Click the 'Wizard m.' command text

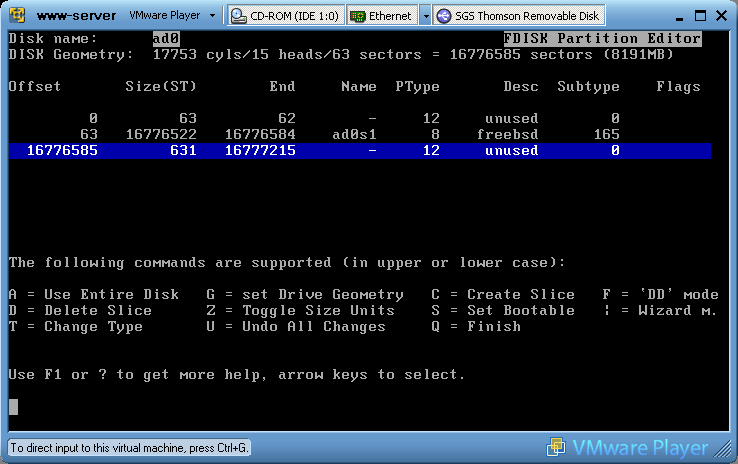(677, 311)
